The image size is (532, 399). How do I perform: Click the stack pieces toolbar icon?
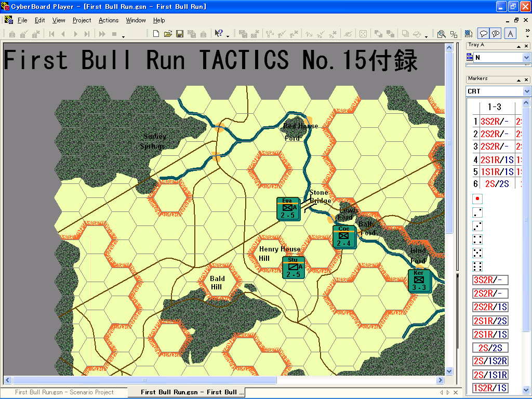click(405, 34)
